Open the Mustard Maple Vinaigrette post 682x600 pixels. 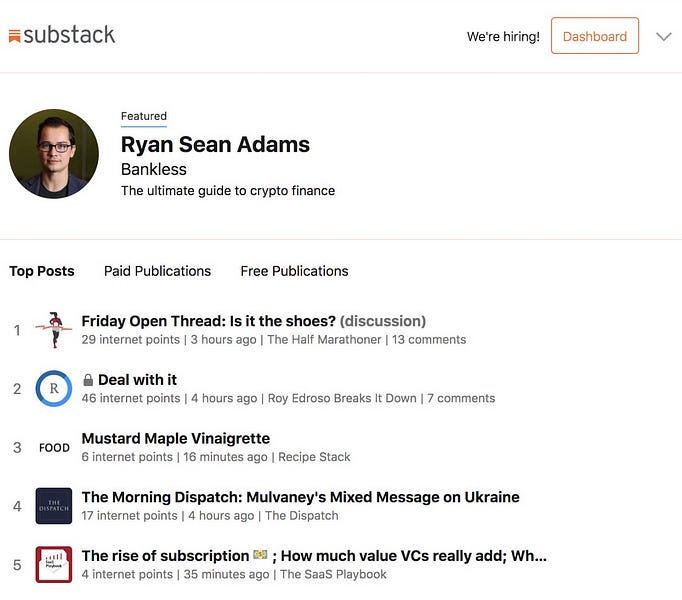click(175, 438)
